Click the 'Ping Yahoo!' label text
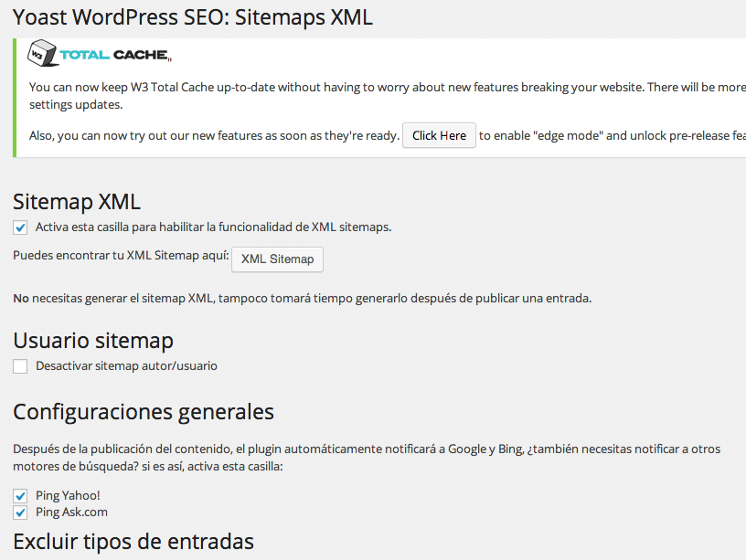This screenshot has width=746, height=560. (x=68, y=495)
